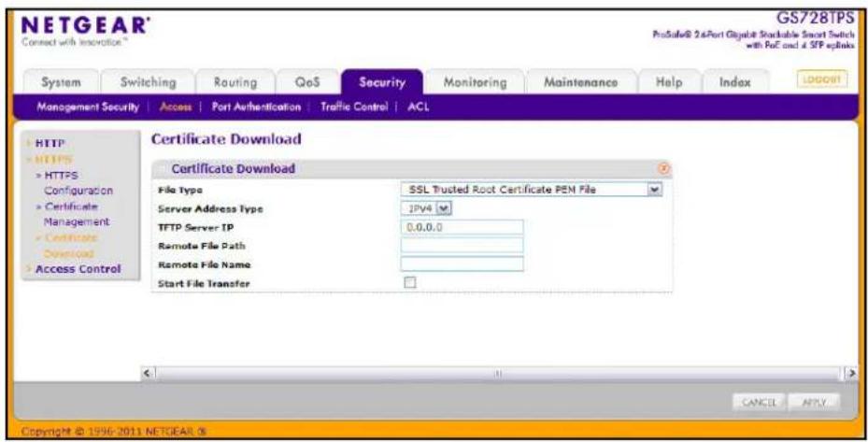This screenshot has width=868, height=442.
Task: Select the Security tab
Action: tap(382, 82)
